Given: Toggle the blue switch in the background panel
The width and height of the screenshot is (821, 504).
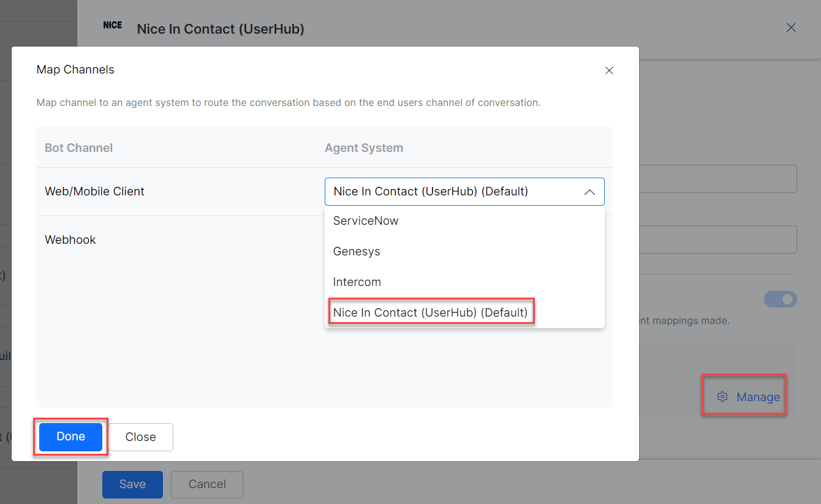Looking at the screenshot, I should pyautogui.click(x=780, y=299).
